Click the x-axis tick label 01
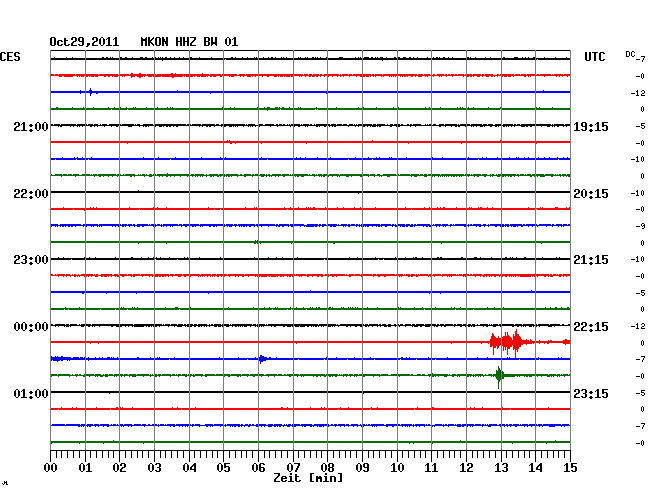The height and width of the screenshot is (494, 650). 85,468
